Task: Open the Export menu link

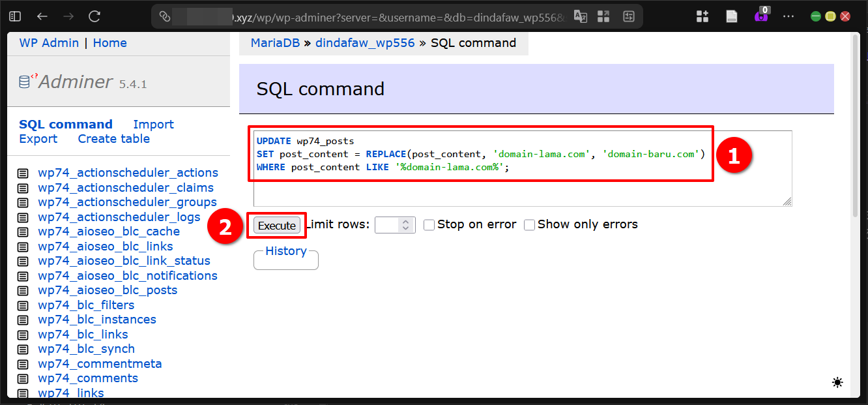Action: click(38, 139)
